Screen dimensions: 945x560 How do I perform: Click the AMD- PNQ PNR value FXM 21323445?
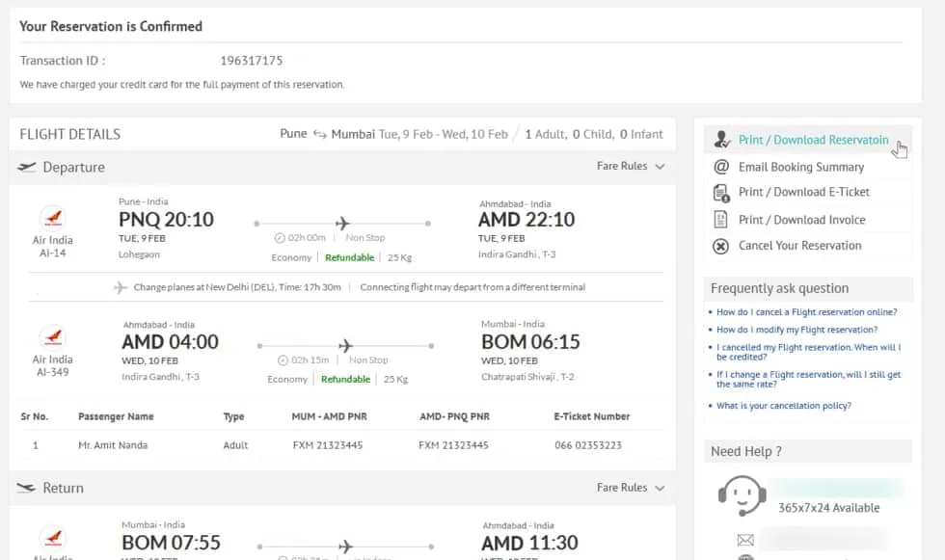453,445
